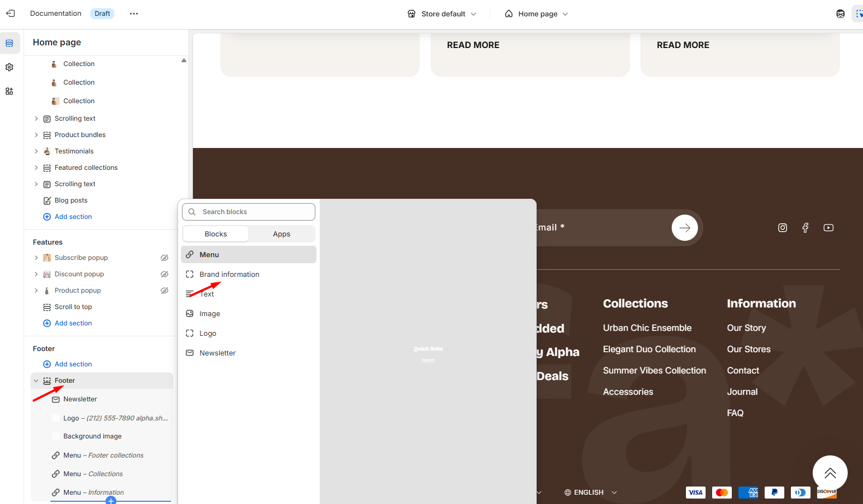Expand the Discount popup section
The height and width of the screenshot is (504, 863).
point(36,274)
